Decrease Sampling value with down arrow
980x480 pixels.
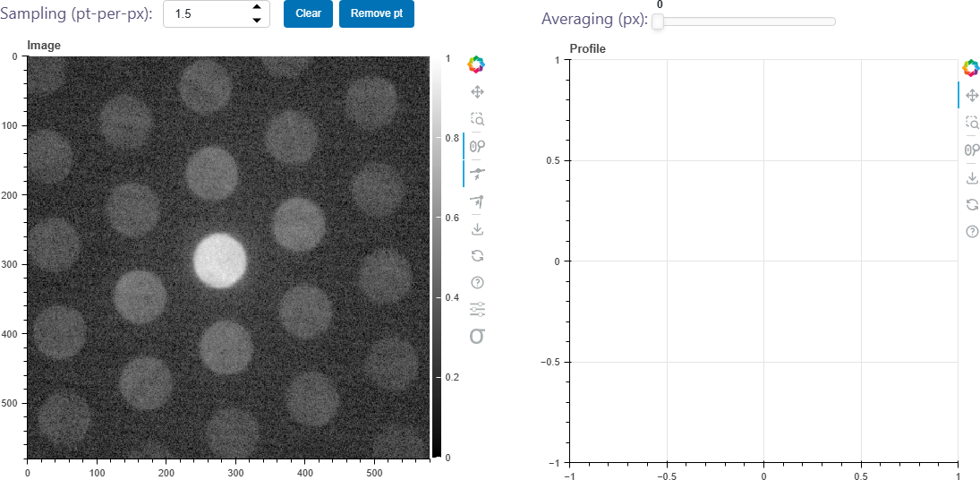tap(256, 20)
